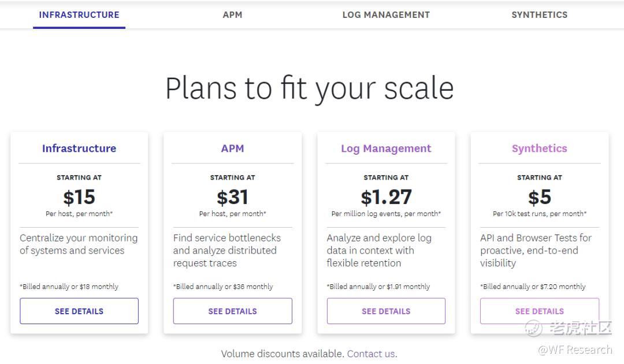
Task: Switch to the INFRASTRUCTURE tab
Action: [79, 15]
